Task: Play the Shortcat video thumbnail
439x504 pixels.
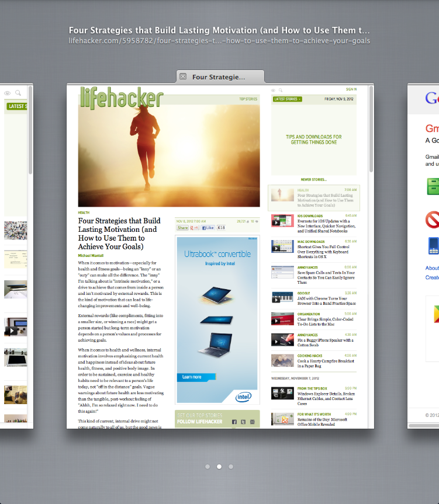Action: point(282,246)
